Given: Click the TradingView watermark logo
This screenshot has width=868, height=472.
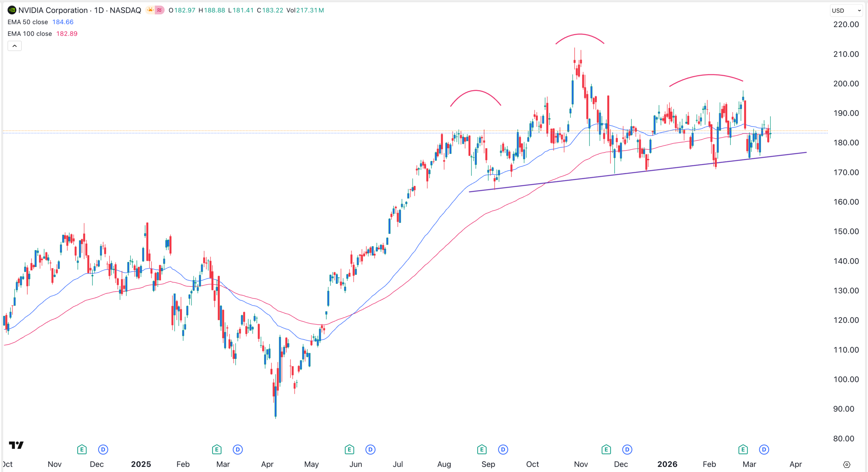Looking at the screenshot, I should pyautogui.click(x=17, y=446).
